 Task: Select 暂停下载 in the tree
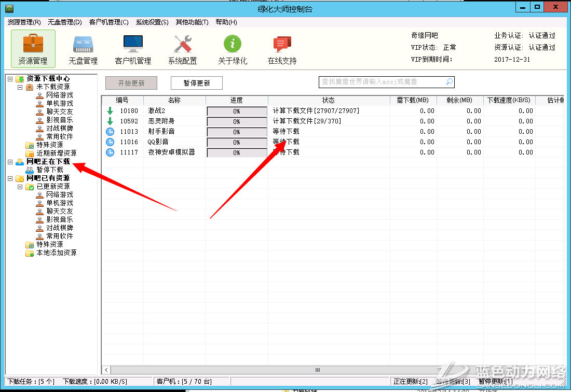click(49, 170)
